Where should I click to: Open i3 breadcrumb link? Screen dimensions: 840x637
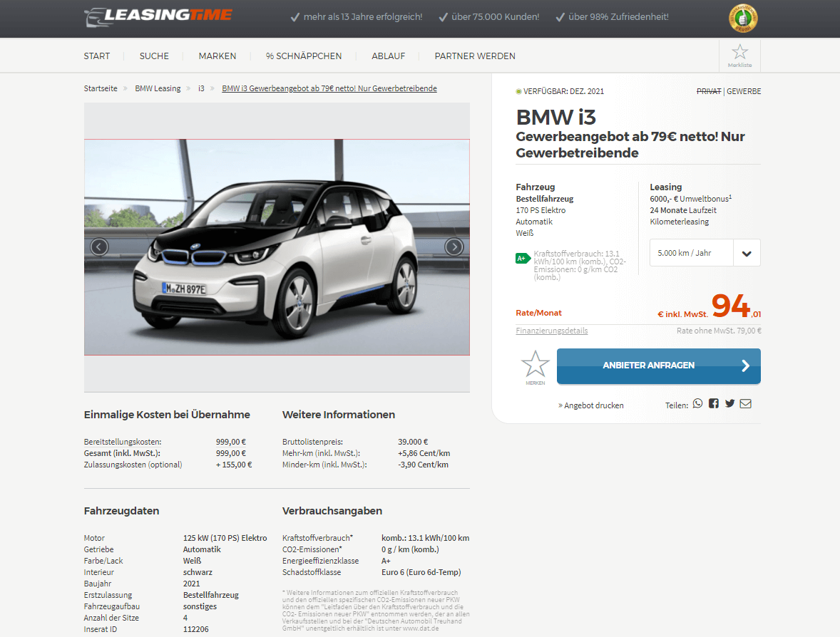coord(201,88)
